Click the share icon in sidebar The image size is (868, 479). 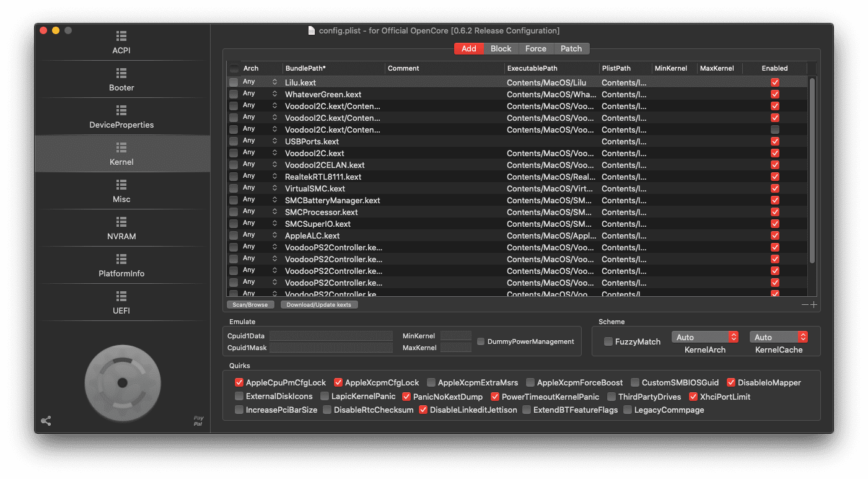(46, 421)
